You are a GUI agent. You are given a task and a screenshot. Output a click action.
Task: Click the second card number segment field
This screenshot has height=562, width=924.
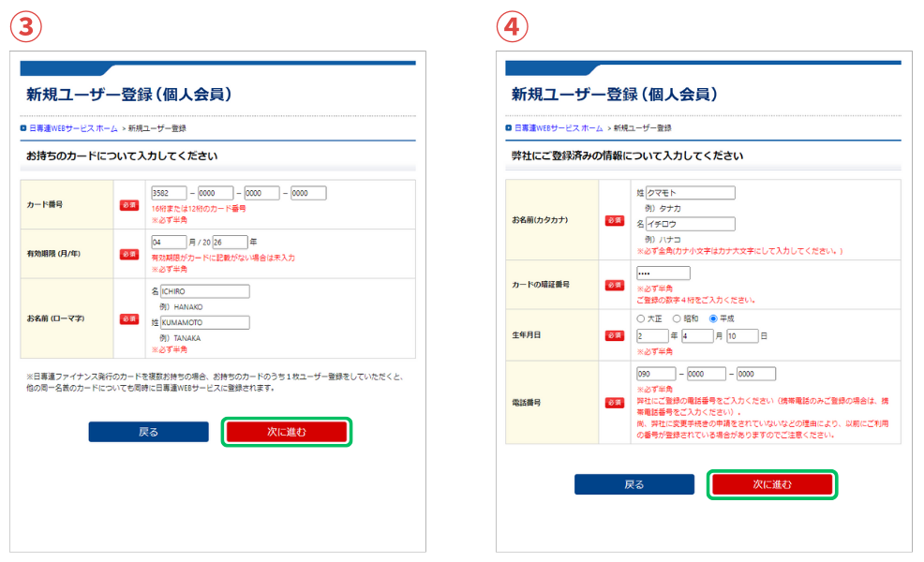[216, 193]
